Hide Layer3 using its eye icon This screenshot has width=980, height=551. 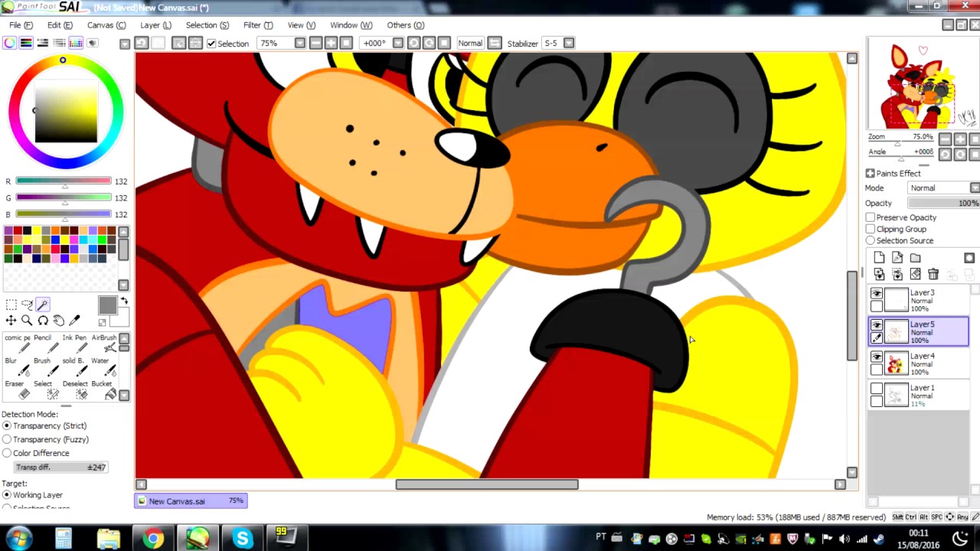(877, 293)
